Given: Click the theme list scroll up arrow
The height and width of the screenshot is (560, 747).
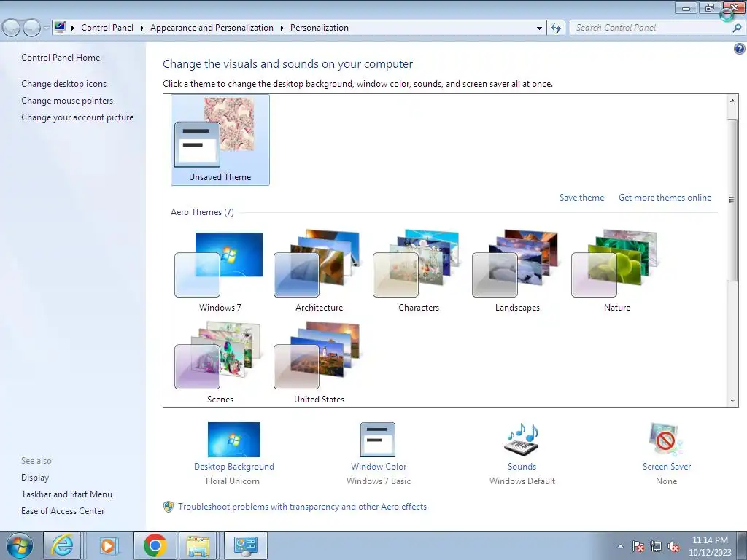Looking at the screenshot, I should (732, 100).
